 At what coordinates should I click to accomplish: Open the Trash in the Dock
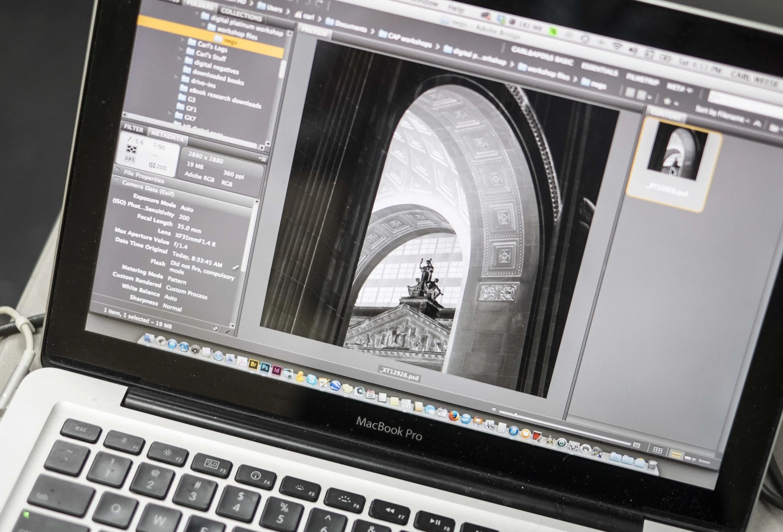[652, 465]
